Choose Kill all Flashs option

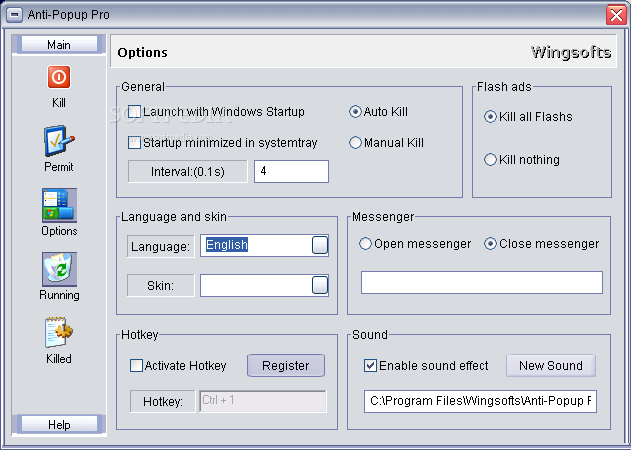pyautogui.click(x=490, y=117)
